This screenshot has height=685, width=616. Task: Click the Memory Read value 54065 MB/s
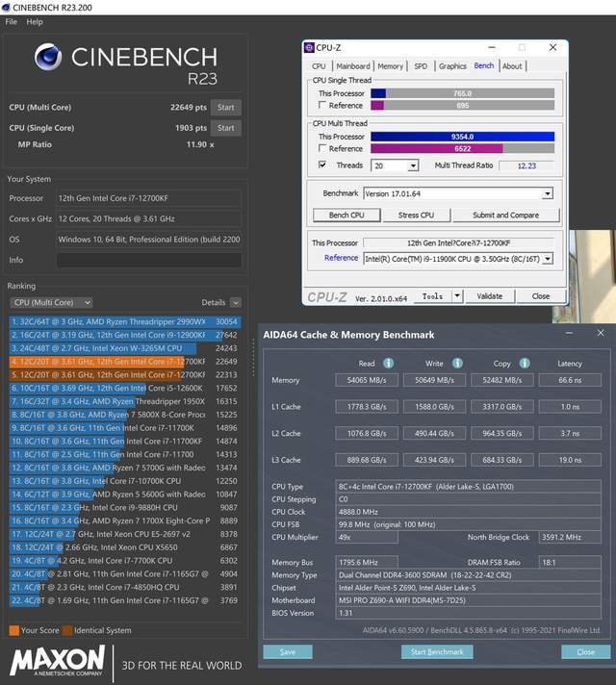[367, 380]
